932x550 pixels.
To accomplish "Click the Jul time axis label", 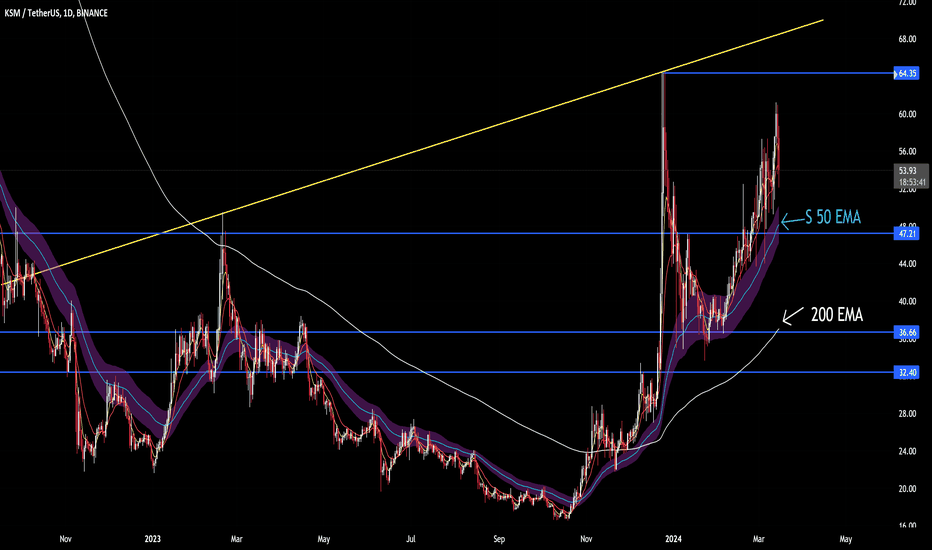I will pyautogui.click(x=411, y=539).
